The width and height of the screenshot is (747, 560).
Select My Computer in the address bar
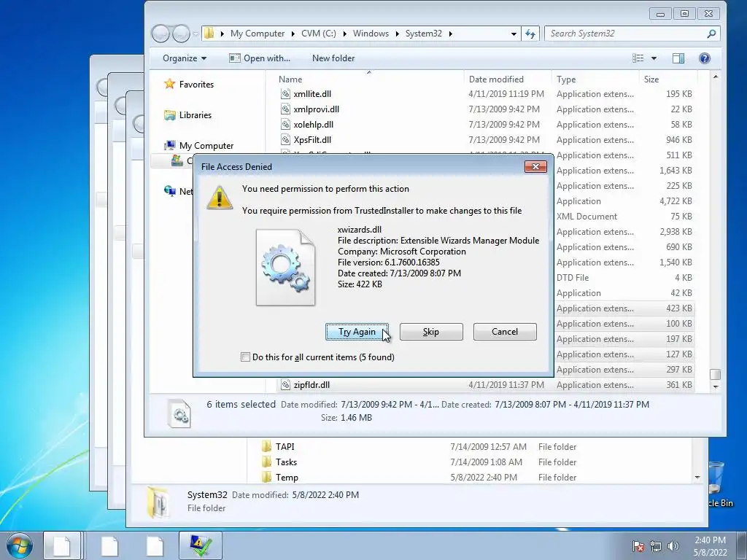click(258, 34)
